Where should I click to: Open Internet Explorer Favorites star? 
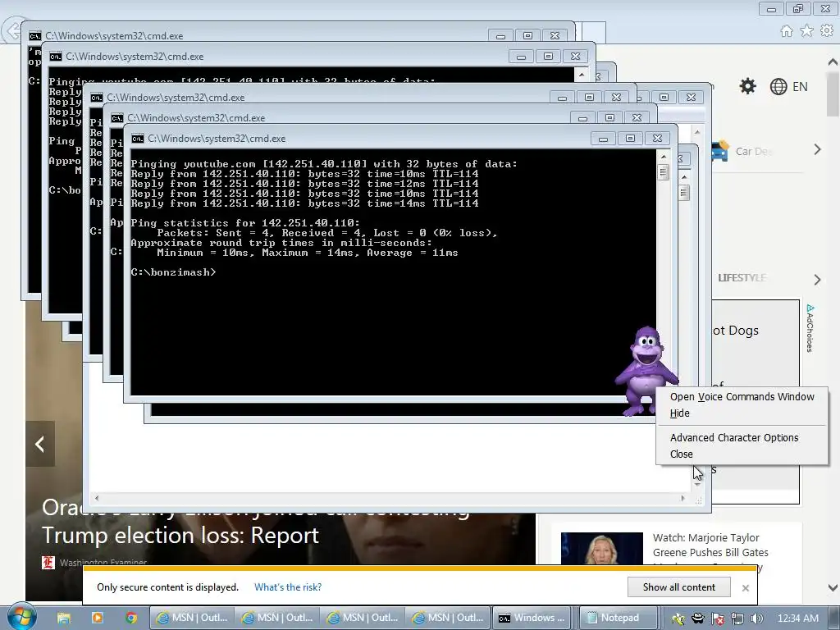click(806, 31)
